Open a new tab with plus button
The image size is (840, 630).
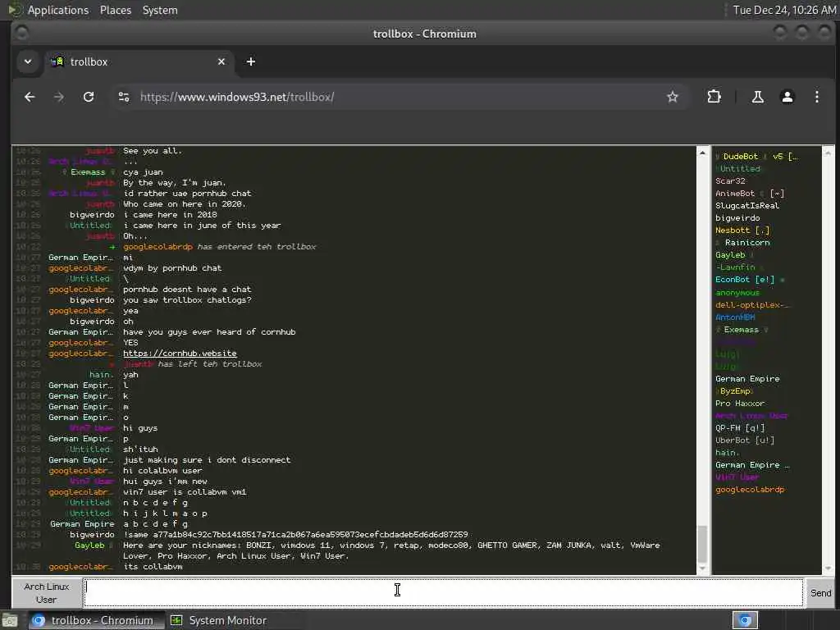pyautogui.click(x=251, y=62)
